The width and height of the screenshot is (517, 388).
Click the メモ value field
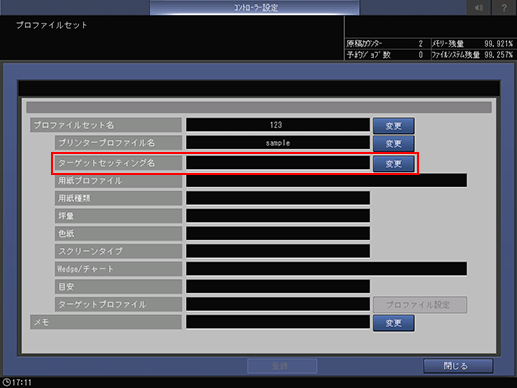coord(278,322)
